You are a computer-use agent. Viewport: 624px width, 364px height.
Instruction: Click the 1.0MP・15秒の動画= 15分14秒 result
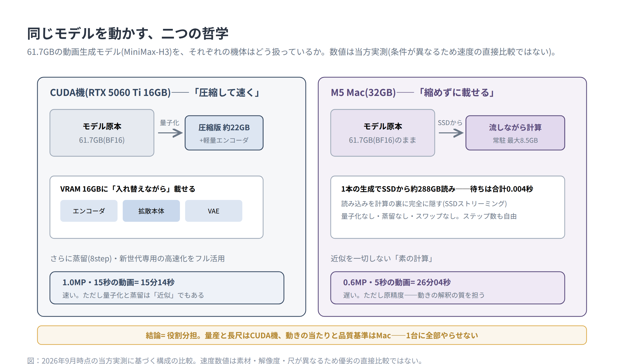119,282
